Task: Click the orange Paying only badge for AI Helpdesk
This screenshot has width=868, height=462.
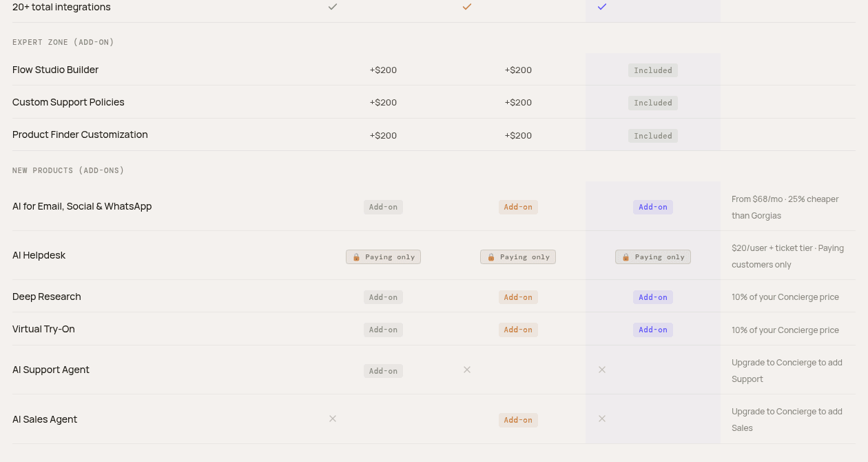Action: tap(518, 257)
